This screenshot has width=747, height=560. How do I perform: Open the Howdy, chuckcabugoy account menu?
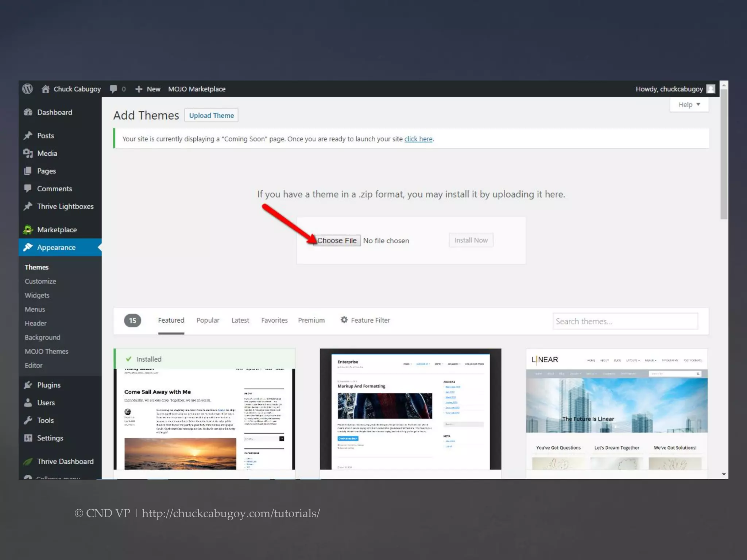[x=675, y=89]
